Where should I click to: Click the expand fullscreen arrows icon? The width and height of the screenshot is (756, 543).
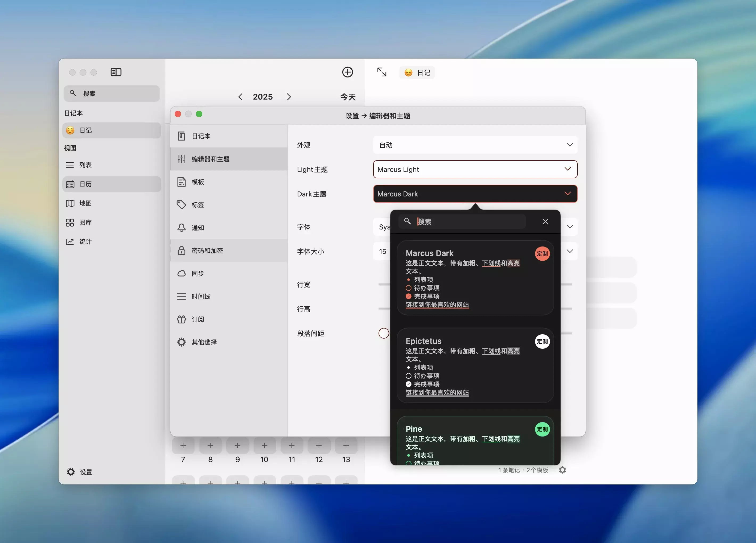click(382, 72)
